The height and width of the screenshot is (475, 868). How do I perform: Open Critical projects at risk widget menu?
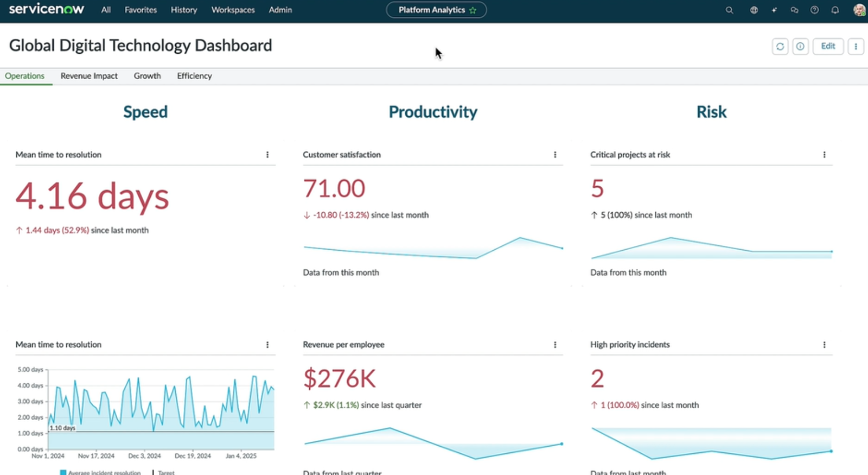(x=824, y=155)
